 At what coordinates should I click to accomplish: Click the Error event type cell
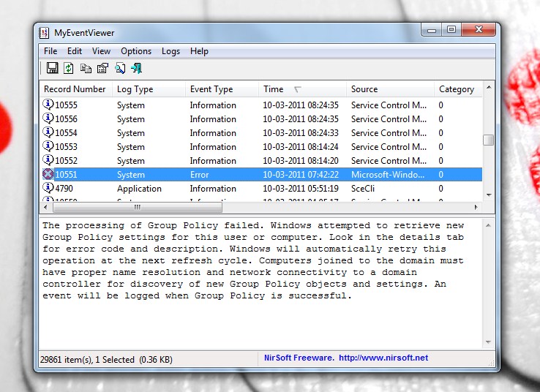pyautogui.click(x=200, y=175)
